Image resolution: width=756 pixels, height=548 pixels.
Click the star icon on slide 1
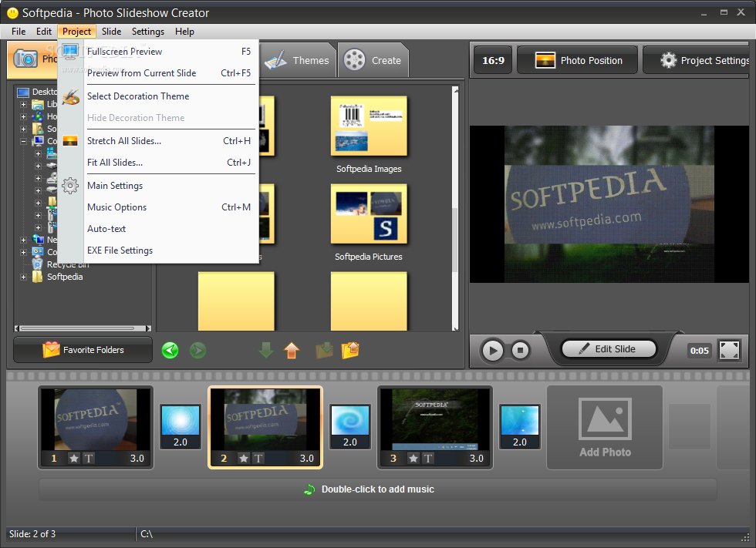point(74,459)
